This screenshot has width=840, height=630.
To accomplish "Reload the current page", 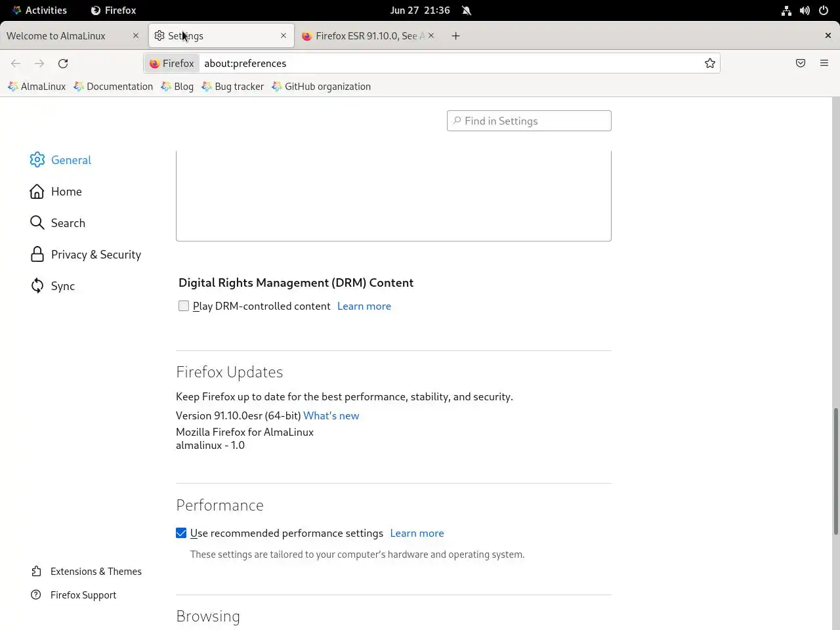I will pos(63,63).
